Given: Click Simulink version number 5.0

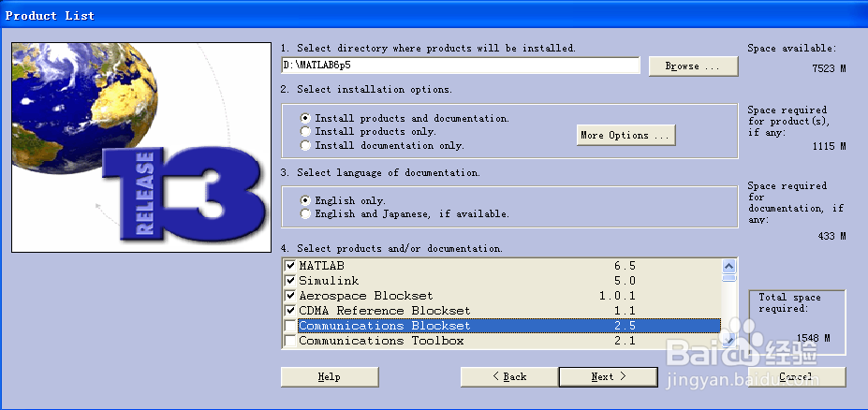Looking at the screenshot, I should 625,281.
